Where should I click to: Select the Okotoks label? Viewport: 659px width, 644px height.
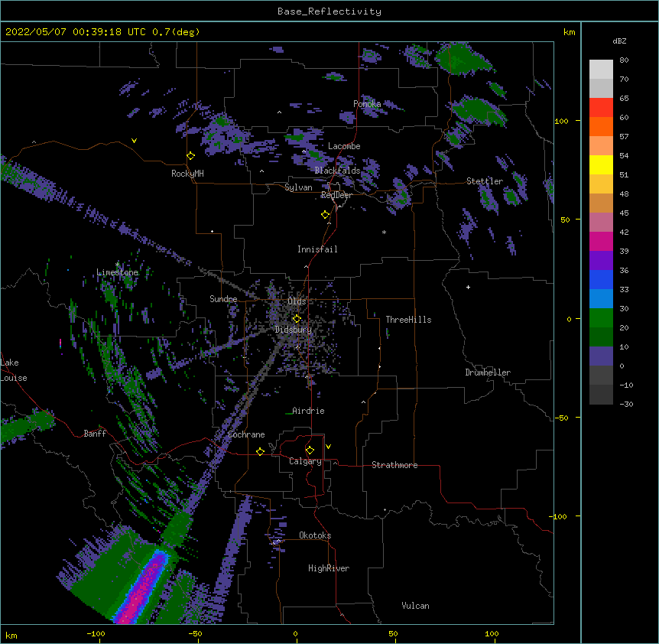(315, 535)
